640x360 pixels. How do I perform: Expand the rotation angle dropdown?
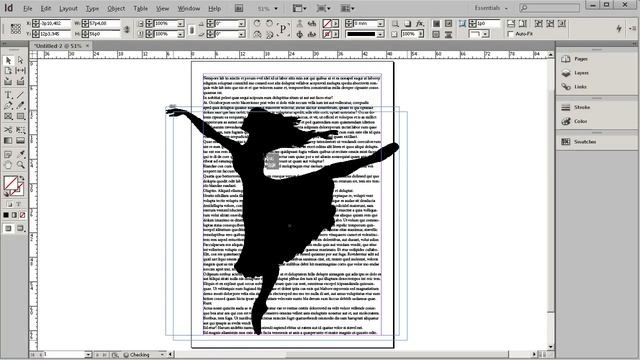pyautogui.click(x=241, y=24)
